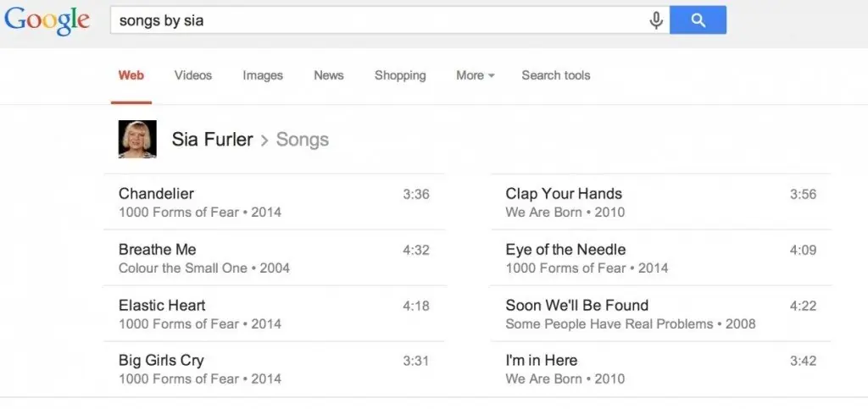
Task: Select the Web tab
Action: pos(131,75)
